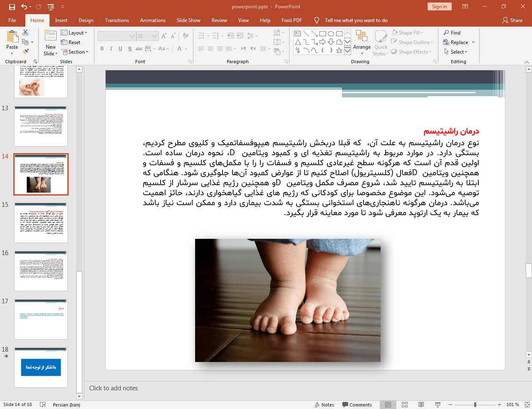This screenshot has height=409, width=532.
Task: Open Reading View from status bar
Action: (x=421, y=404)
